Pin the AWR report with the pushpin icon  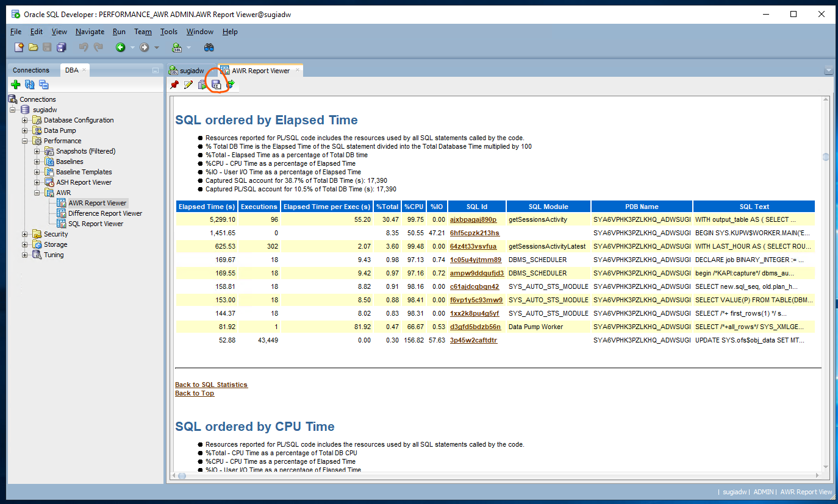pos(175,85)
